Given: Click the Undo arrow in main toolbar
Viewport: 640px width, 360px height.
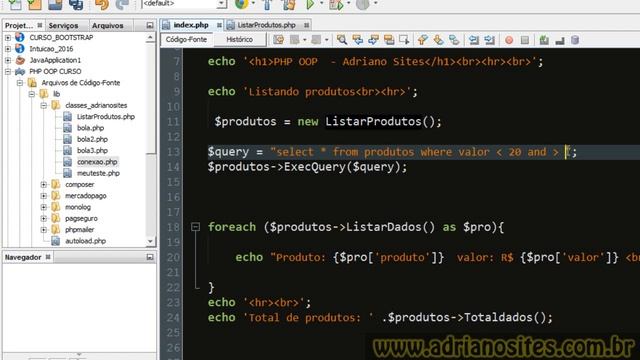Looking at the screenshot, I should click(102, 4).
